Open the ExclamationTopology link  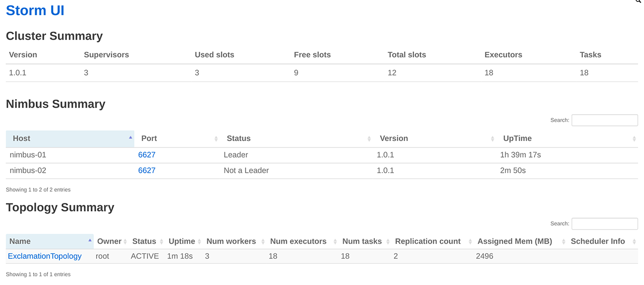[45, 256]
